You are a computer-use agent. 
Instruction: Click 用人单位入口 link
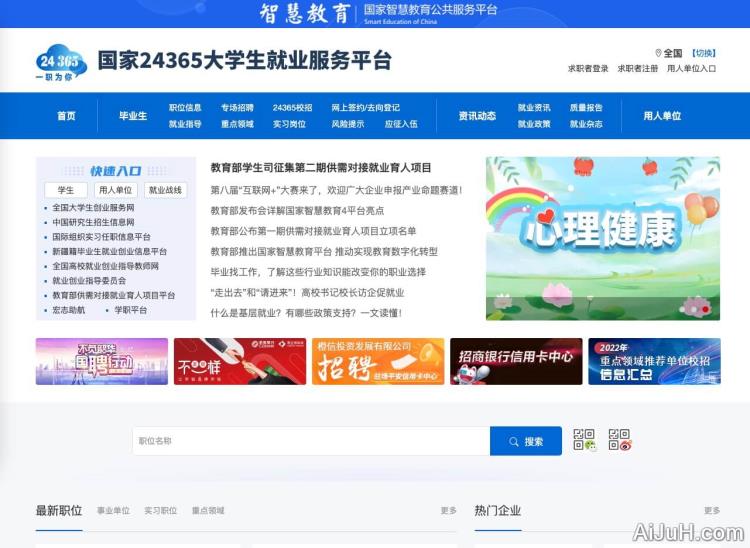pos(691,68)
